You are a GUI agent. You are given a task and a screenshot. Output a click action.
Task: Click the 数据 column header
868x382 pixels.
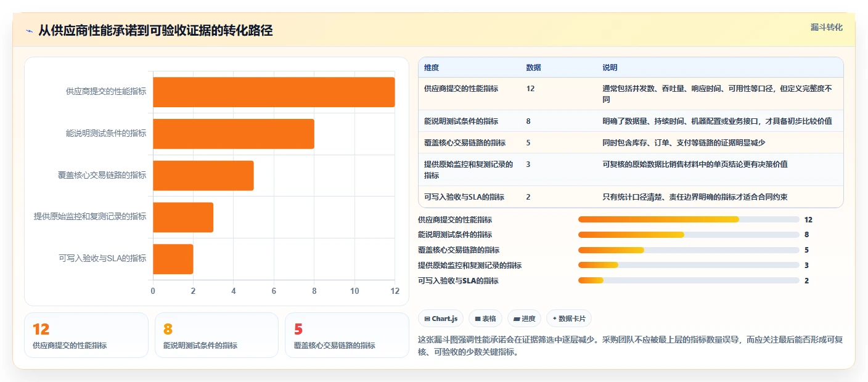coord(534,68)
